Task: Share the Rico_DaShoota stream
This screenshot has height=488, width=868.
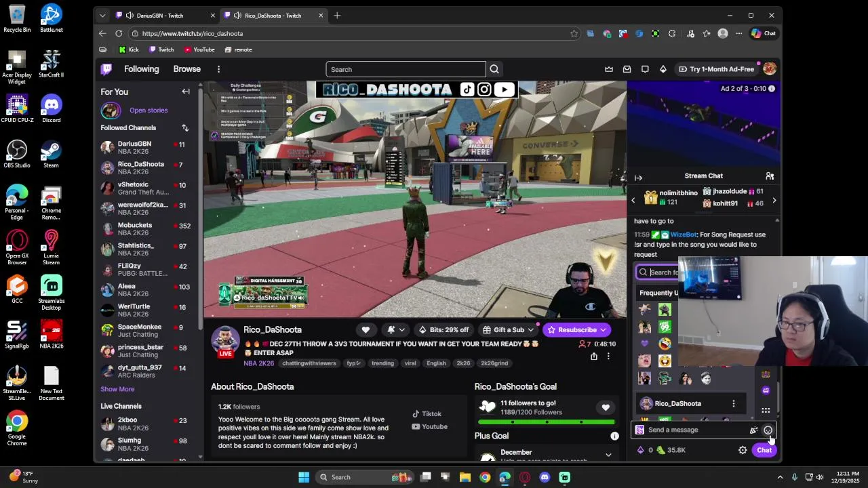Action: 594,357
